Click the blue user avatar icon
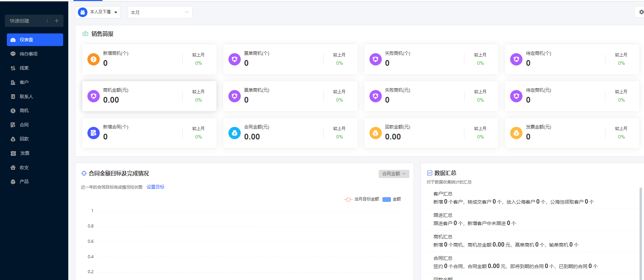This screenshot has height=280, width=644. pyautogui.click(x=83, y=12)
